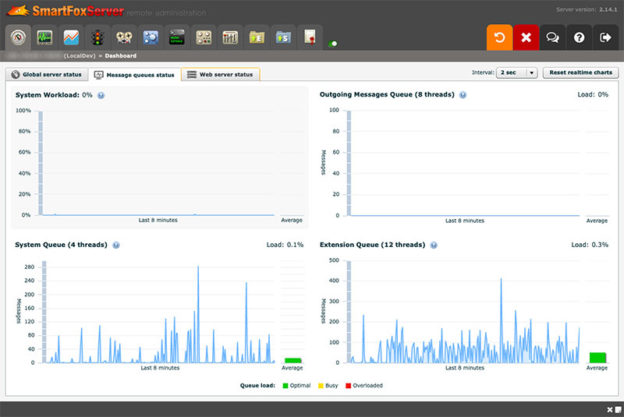The height and width of the screenshot is (417, 624).
Task: Click the Extension Queue line chart
Action: click(x=464, y=312)
